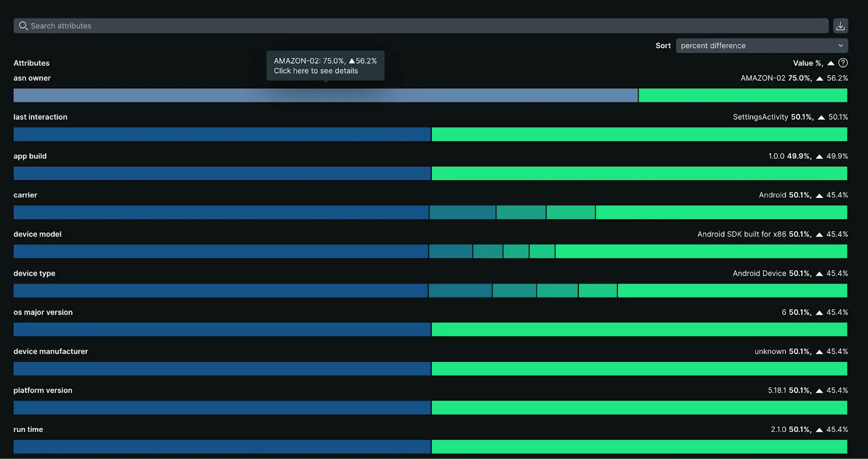Viewport: 868px width, 459px height.
Task: Select the Android Device blue bar segment
Action: tap(220, 291)
